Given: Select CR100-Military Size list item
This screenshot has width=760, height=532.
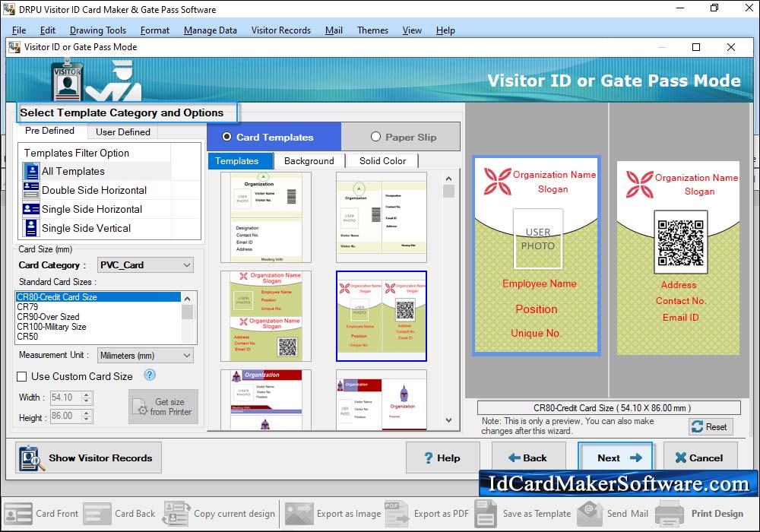Looking at the screenshot, I should click(98, 327).
